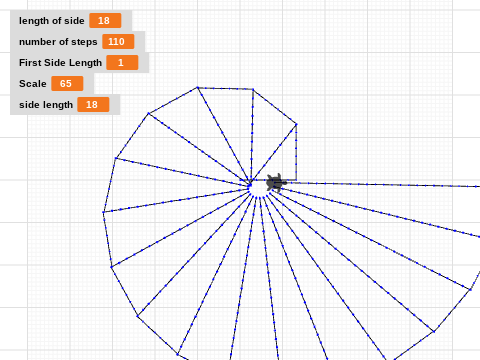Select the 'Scale' variable monitor label

point(33,84)
